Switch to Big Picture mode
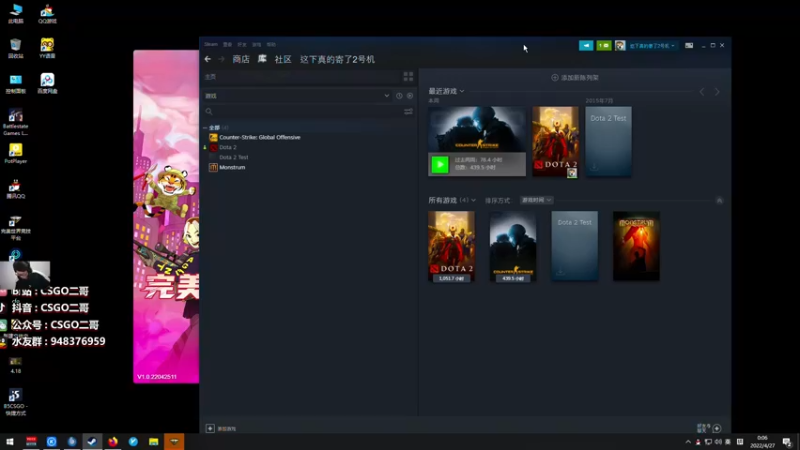Viewport: 800px width, 450px height. pos(689,45)
